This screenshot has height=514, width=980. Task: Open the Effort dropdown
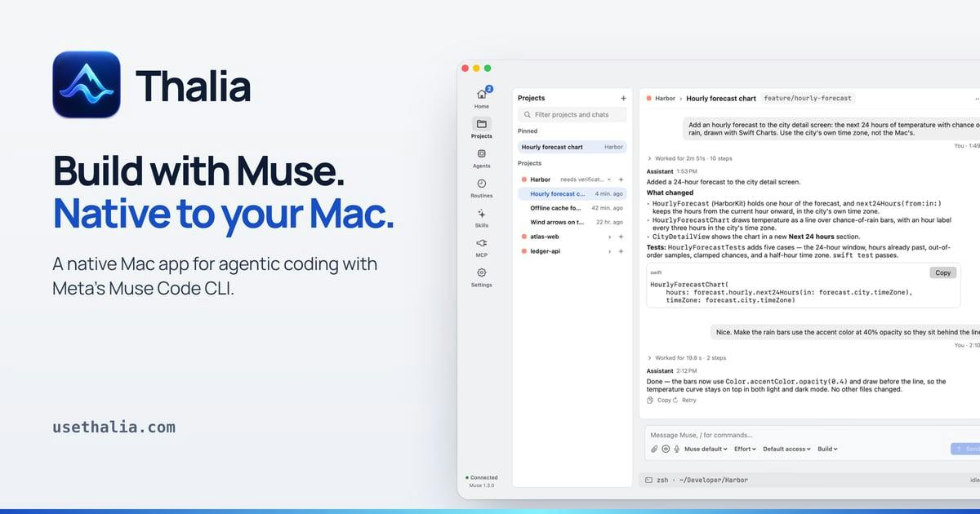[x=745, y=449]
